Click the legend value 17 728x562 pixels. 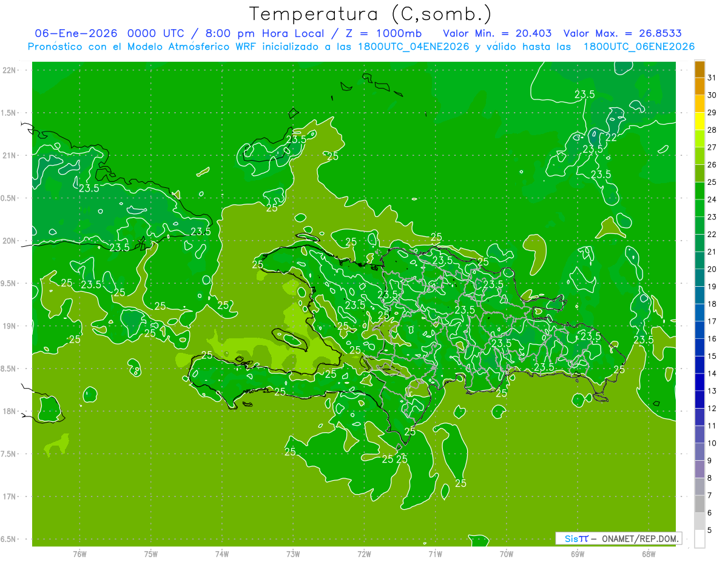click(712, 321)
